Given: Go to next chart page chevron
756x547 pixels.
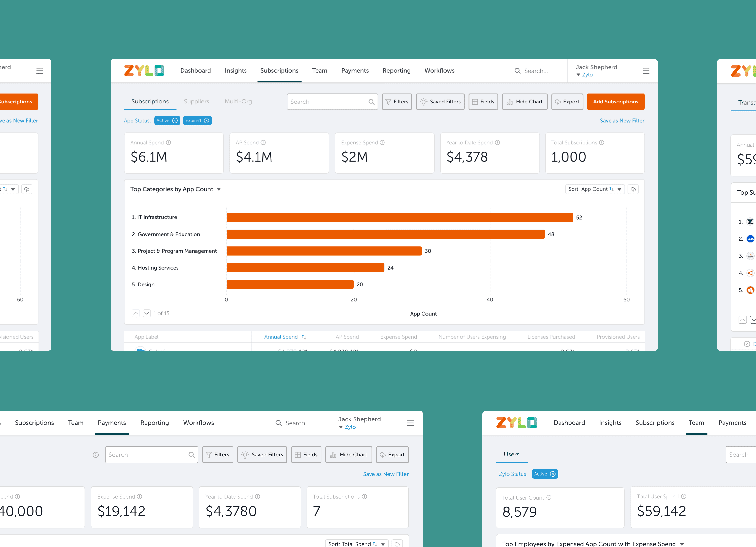Looking at the screenshot, I should [x=147, y=313].
